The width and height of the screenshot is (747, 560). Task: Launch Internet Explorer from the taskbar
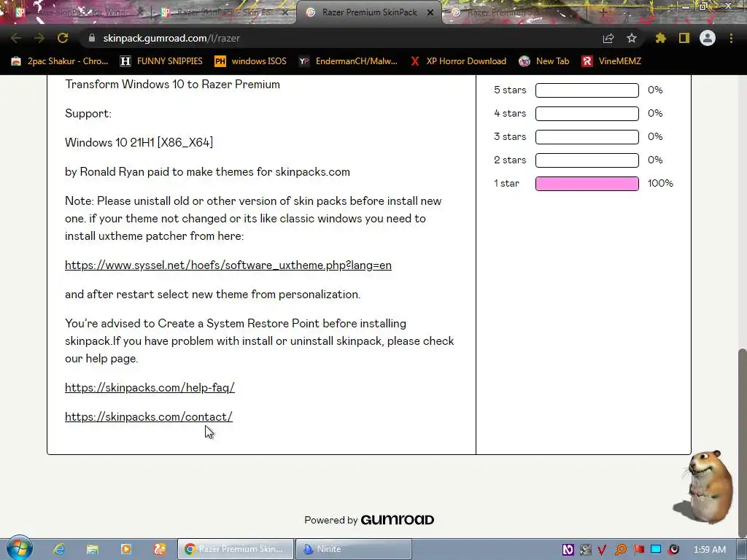point(59,549)
